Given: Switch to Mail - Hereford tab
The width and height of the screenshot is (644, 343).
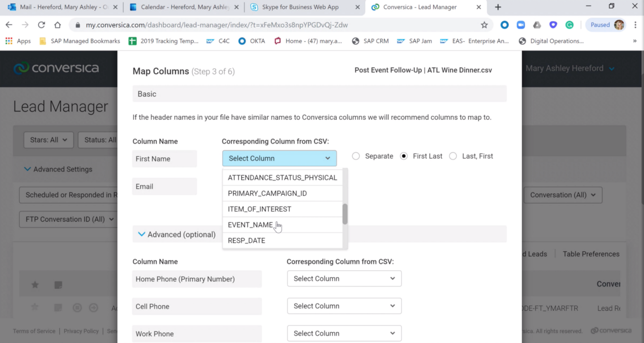Looking at the screenshot, I should (x=62, y=7).
